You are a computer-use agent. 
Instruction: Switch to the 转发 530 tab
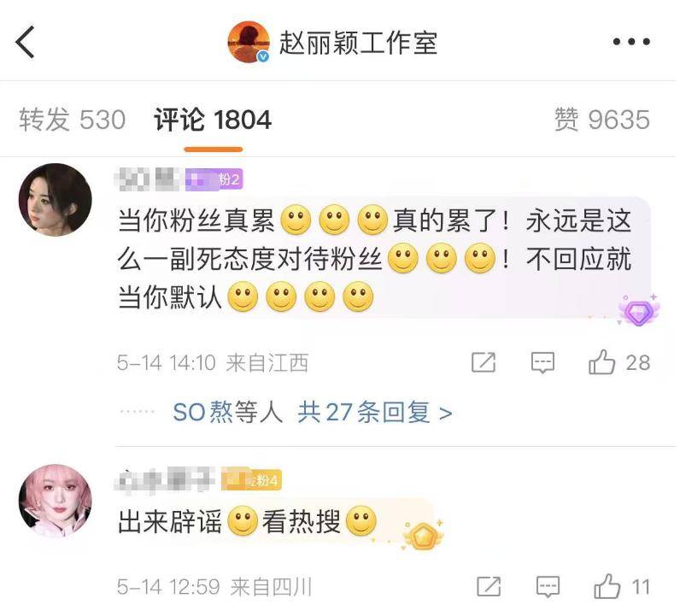(x=73, y=120)
